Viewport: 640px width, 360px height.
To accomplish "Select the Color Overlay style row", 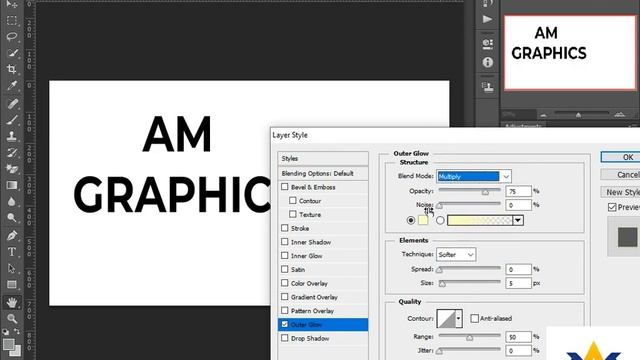I will click(x=323, y=283).
